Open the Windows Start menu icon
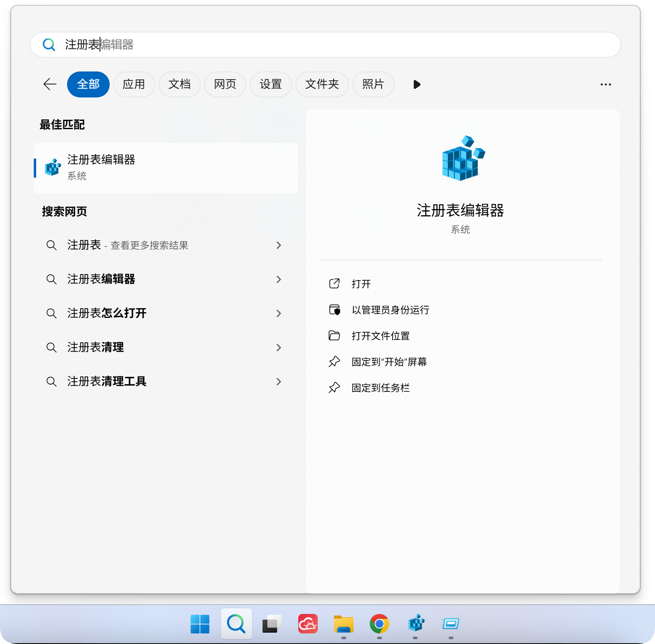 click(200, 624)
